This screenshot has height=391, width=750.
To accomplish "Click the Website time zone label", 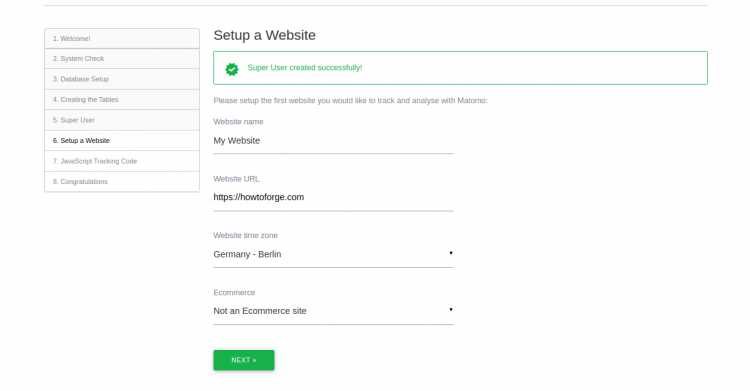I will (245, 235).
